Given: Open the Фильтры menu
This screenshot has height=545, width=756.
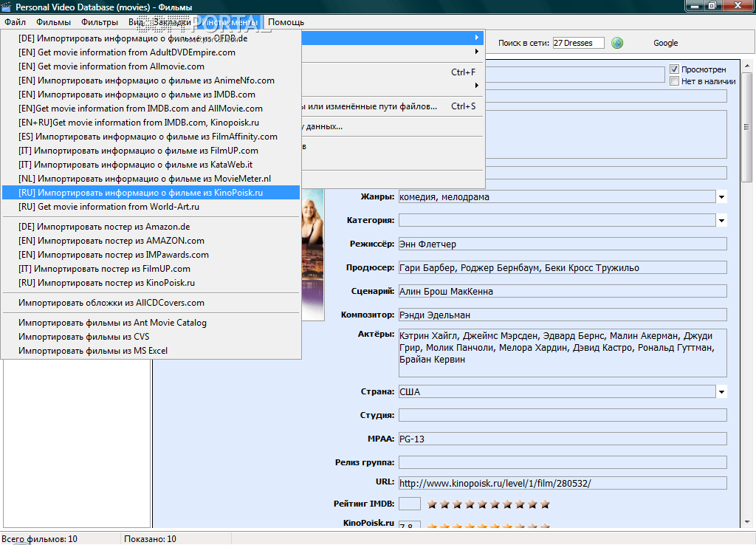Looking at the screenshot, I should tap(100, 22).
